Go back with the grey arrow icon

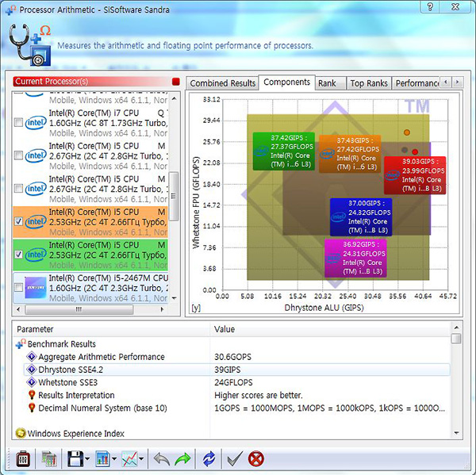tap(161, 458)
